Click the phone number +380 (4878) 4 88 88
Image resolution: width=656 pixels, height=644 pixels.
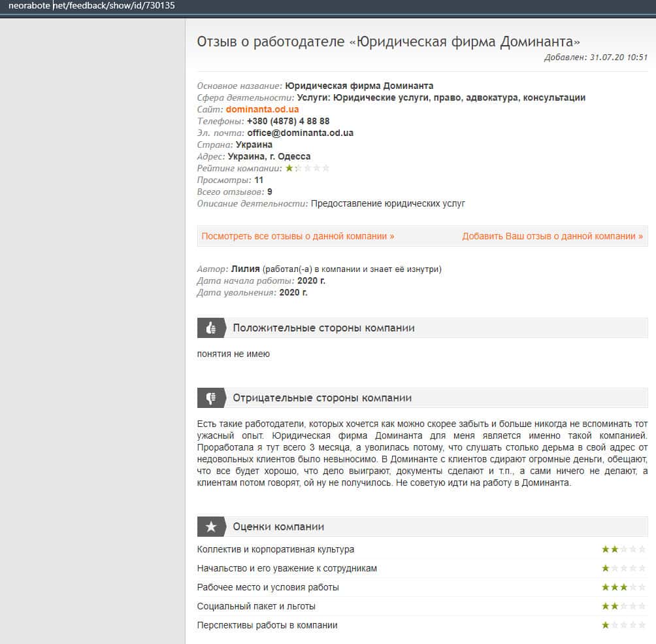click(288, 121)
